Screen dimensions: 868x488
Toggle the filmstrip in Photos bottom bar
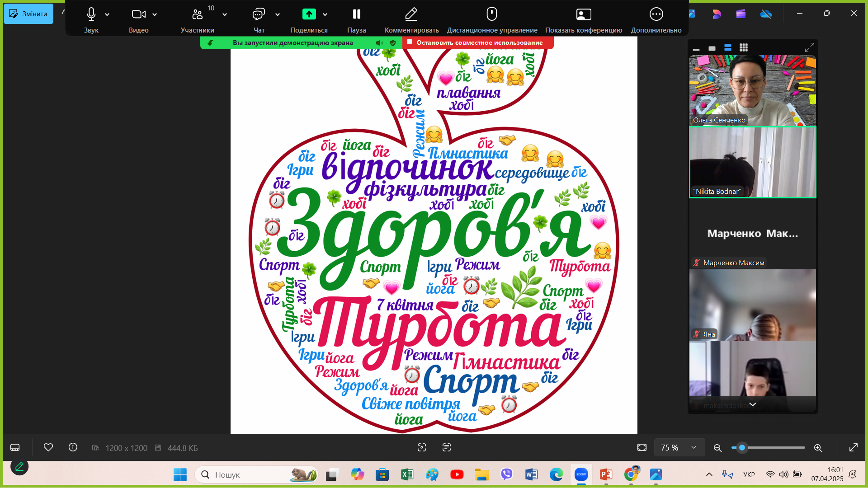[15, 447]
